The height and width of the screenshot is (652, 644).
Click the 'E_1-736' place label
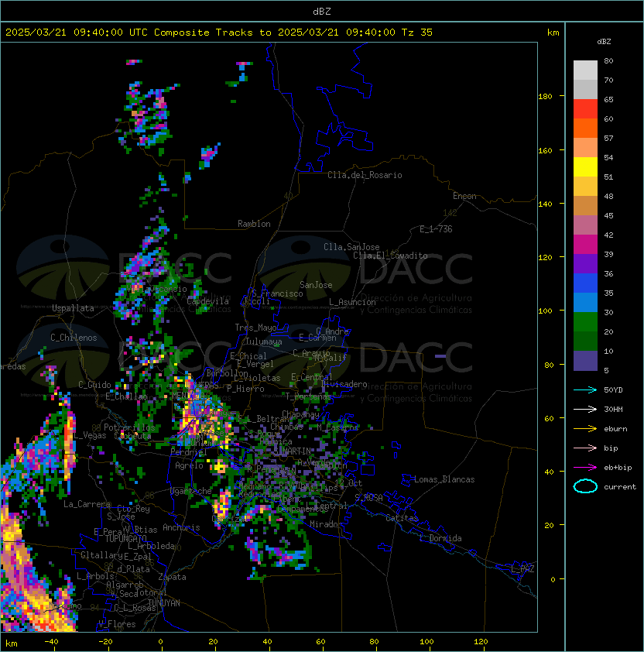pyautogui.click(x=436, y=229)
